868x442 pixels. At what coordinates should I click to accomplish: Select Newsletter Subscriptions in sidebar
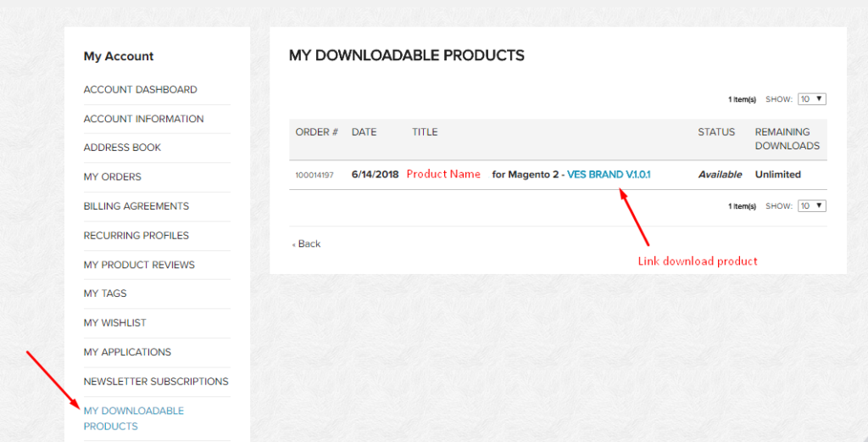[x=156, y=382]
